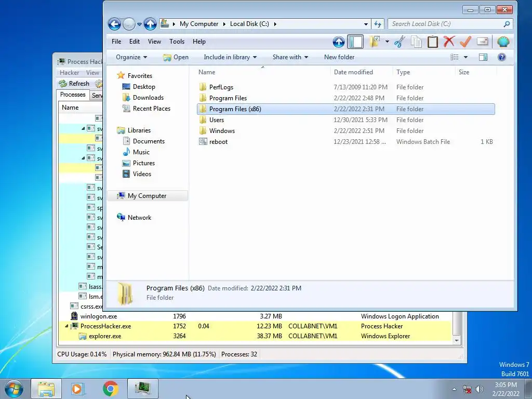Open Videos library
The height and width of the screenshot is (399, 532).
142,174
